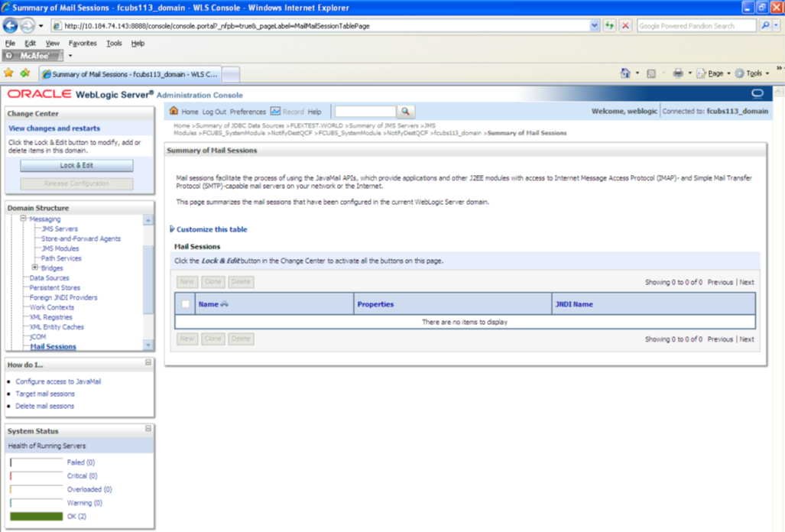Click the Add to Favorites star icon
Image resolution: width=785 pixels, height=532 pixels.
coord(25,73)
